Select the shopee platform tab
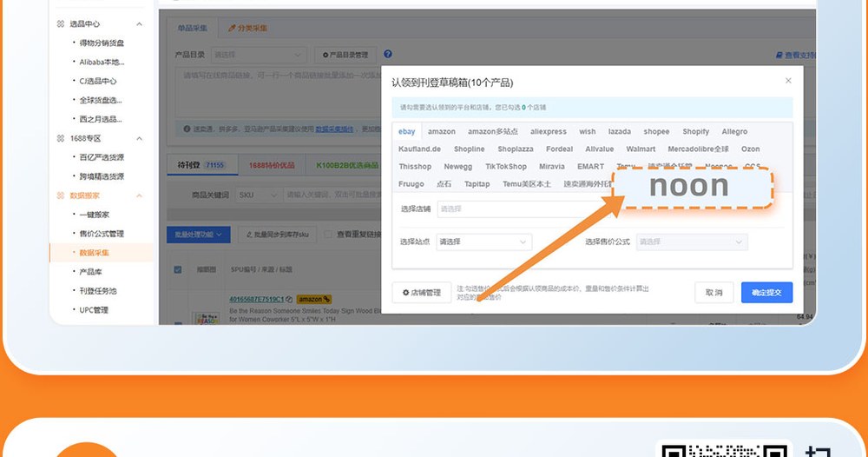Screen dimensions: 868x457 (656, 131)
